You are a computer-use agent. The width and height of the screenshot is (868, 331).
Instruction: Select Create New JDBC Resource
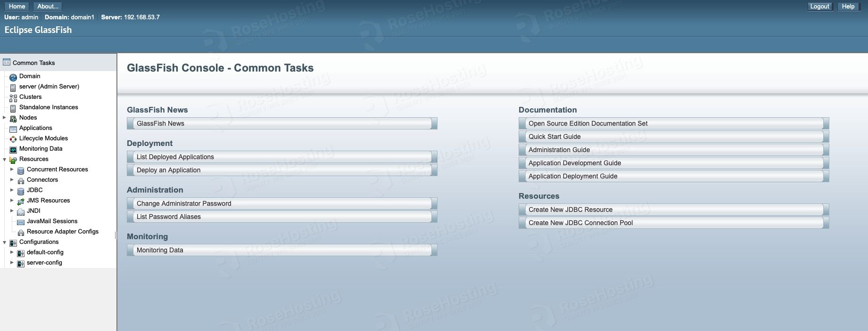674,210
